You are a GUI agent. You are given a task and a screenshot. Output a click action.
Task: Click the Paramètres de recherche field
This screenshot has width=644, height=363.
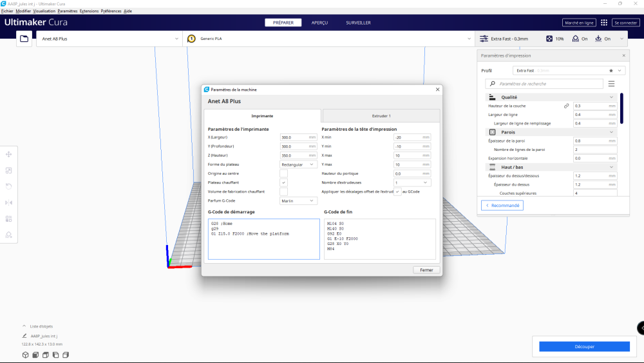[x=544, y=84]
